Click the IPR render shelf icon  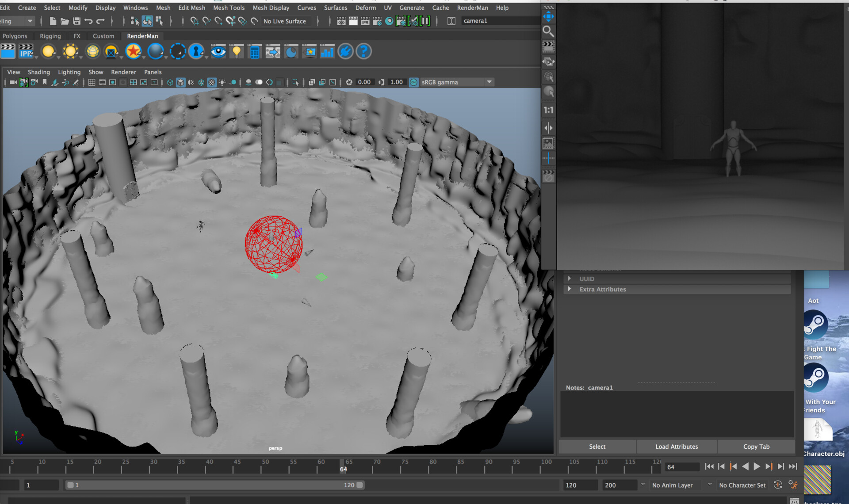pyautogui.click(x=26, y=52)
